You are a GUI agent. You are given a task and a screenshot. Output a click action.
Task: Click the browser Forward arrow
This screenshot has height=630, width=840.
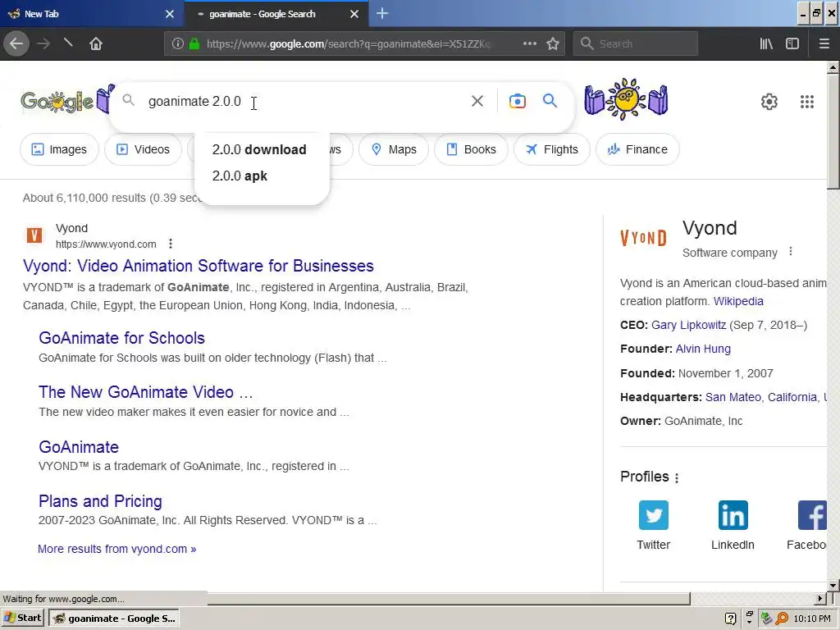click(x=43, y=43)
